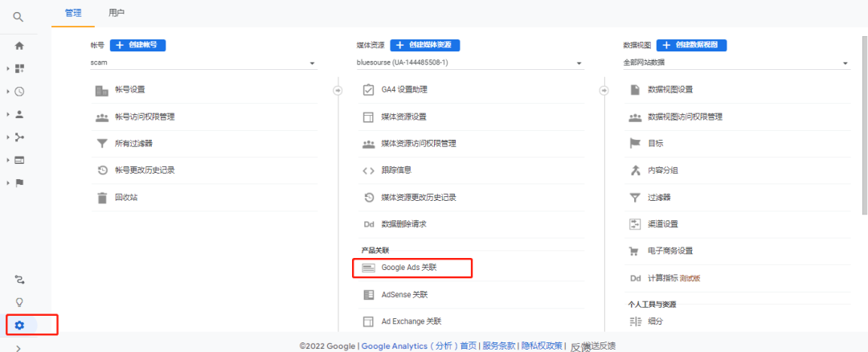This screenshot has width=868, height=352.
Task: Click the Conversions flag icon in sidebar
Action: click(x=19, y=182)
